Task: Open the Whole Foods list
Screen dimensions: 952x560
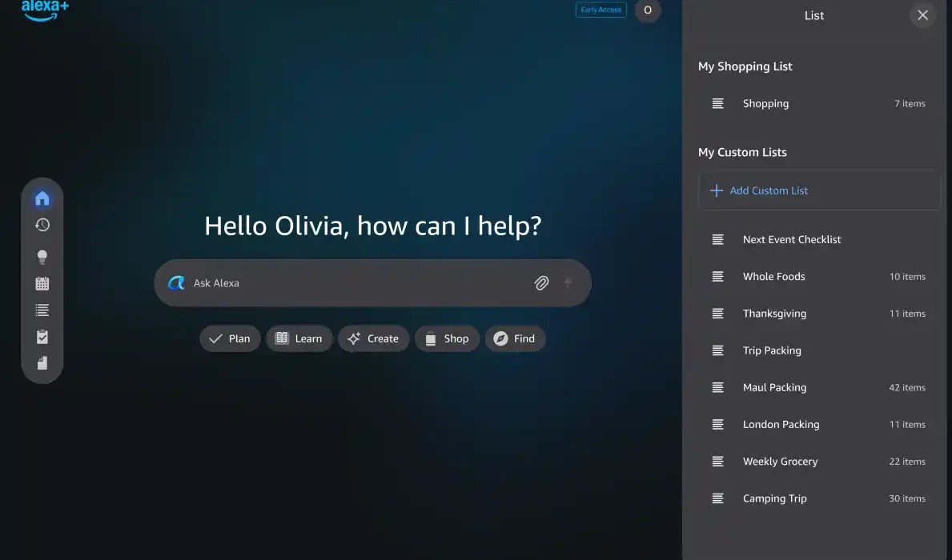Action: pos(817,277)
